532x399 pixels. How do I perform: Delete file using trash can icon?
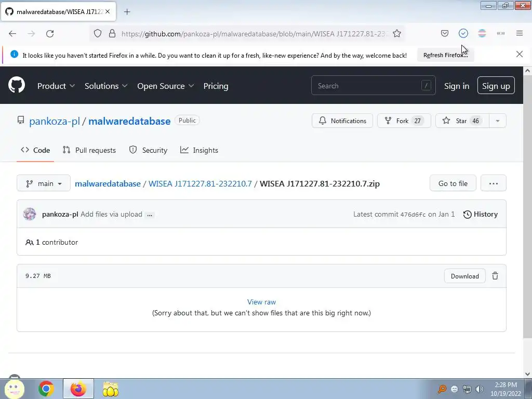(x=495, y=276)
